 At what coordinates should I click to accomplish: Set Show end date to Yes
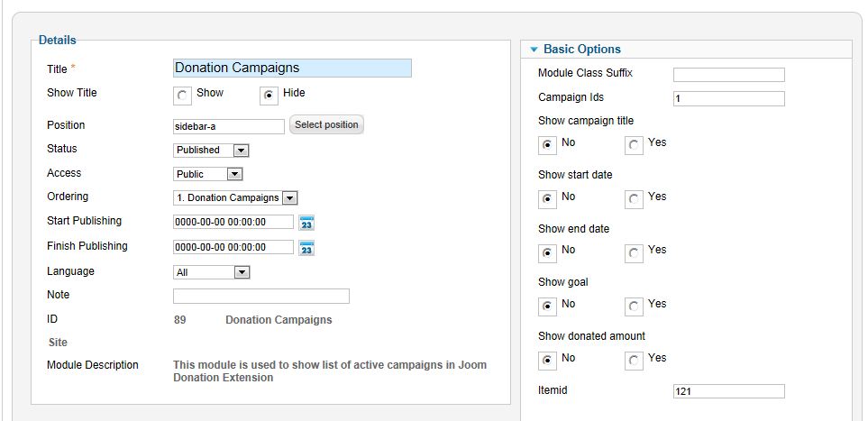(x=634, y=253)
